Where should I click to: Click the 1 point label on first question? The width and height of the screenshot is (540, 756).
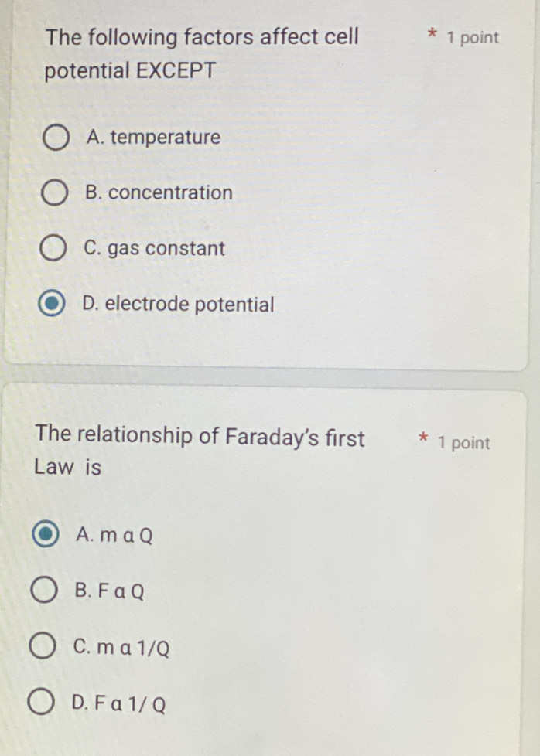(473, 37)
